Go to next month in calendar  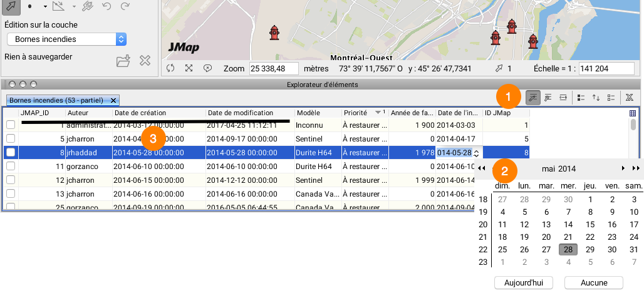(x=623, y=168)
